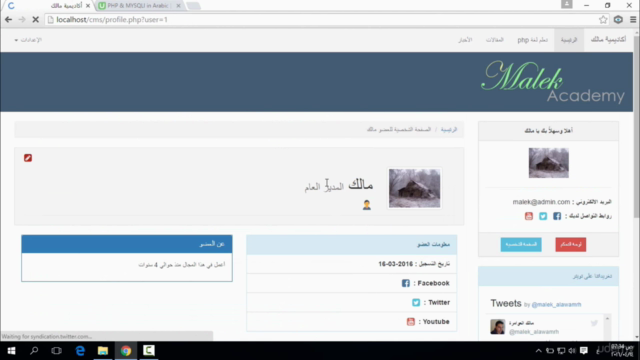The height and width of the screenshot is (360, 640).
Task: Expand the settings dropdown in the navbar
Action: pyautogui.click(x=28, y=40)
